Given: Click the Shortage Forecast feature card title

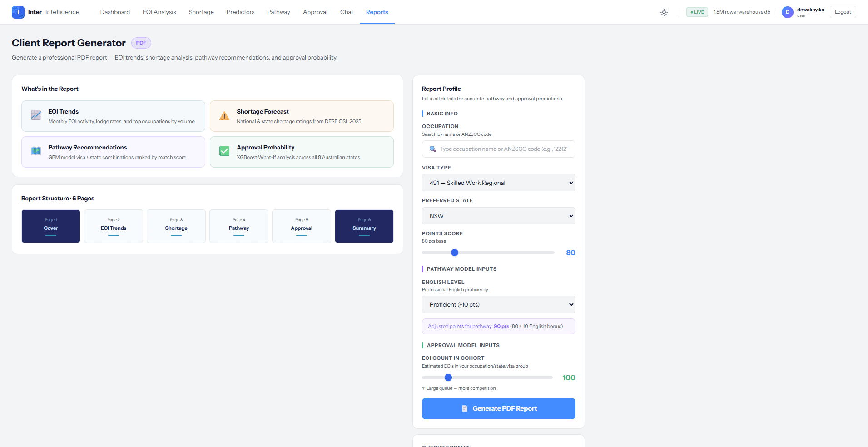Looking at the screenshot, I should pos(263,112).
